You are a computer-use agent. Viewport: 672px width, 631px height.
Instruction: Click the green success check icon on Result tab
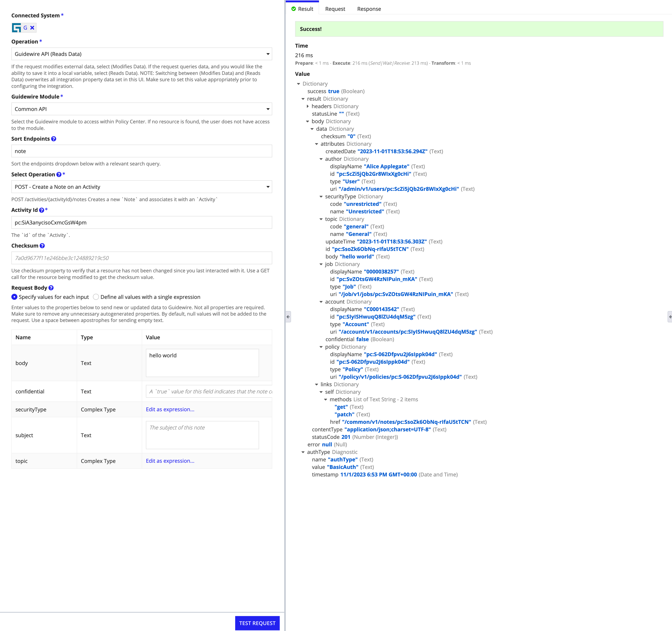pyautogui.click(x=293, y=9)
